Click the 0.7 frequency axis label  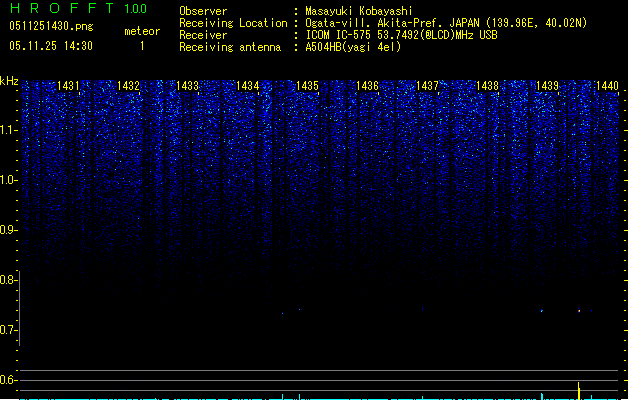coord(8,330)
